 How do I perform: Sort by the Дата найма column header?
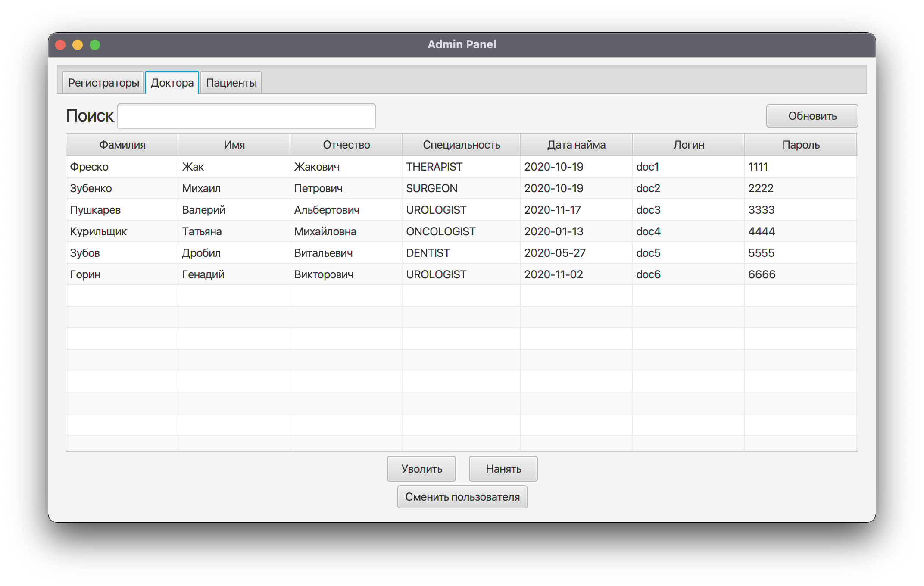point(576,145)
